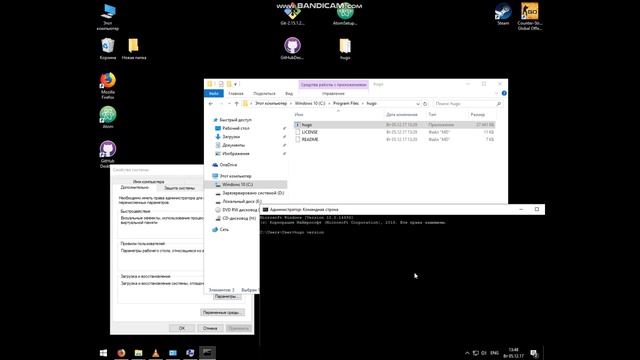The height and width of the screenshot is (360, 640).
Task: Click the Параметры button in System Properties
Action: pos(226,296)
